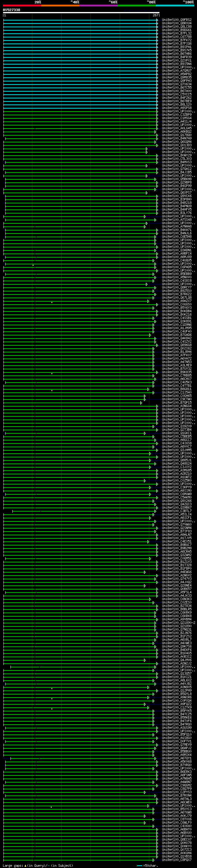
Task: Open the UniRef100_Q8RXU4 hit
Action: click(x=176, y=23)
